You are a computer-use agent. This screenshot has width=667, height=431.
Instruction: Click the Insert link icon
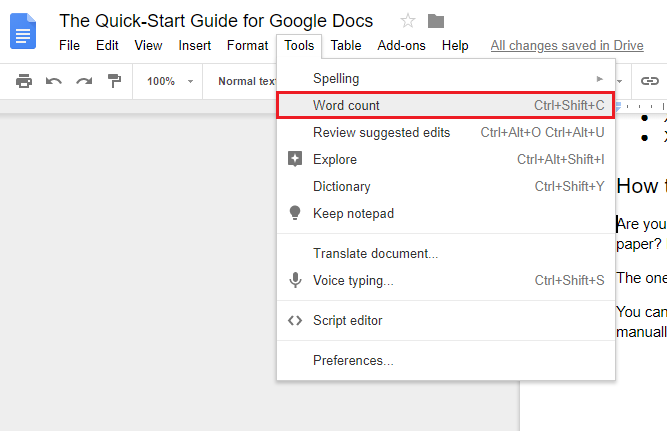coord(650,81)
